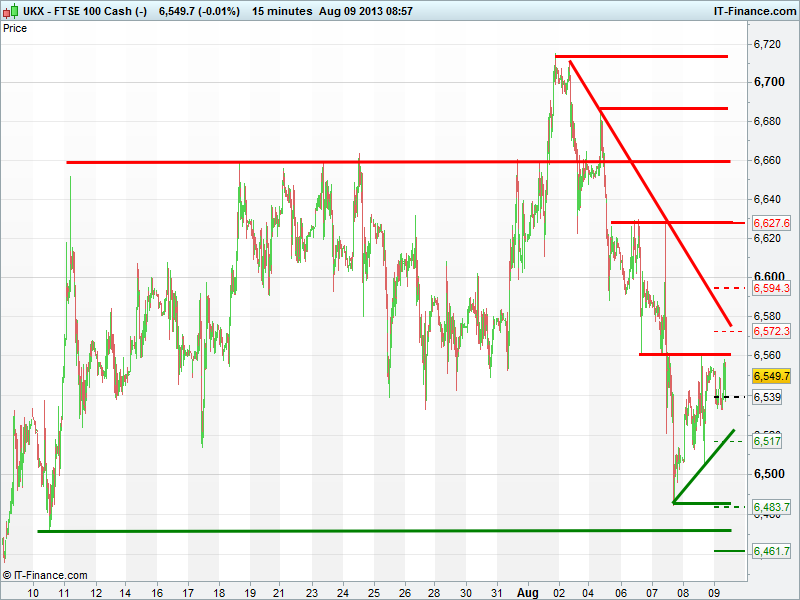This screenshot has width=800, height=600.
Task: Select the red 6,627.6 price label
Action: 771,223
